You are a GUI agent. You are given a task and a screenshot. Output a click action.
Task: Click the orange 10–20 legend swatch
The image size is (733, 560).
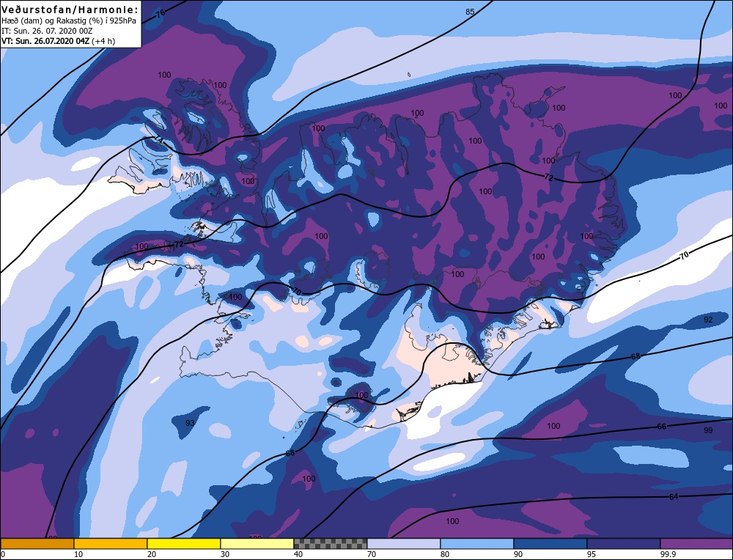[x=111, y=544]
